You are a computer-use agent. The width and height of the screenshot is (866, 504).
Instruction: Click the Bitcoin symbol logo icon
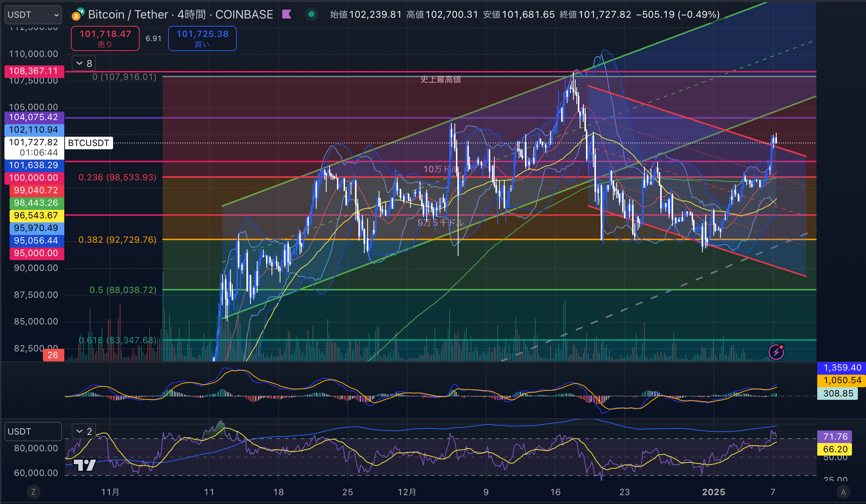pyautogui.click(x=78, y=14)
